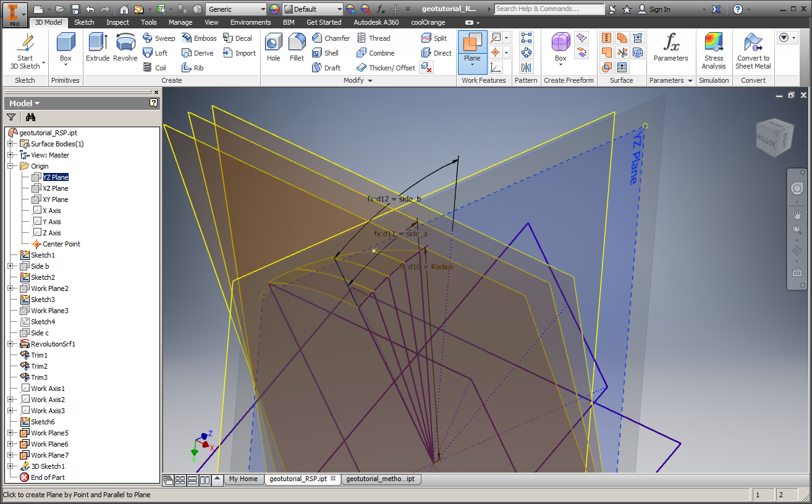Image resolution: width=812 pixels, height=504 pixels.
Task: Open the Tools ribbon tab
Action: pos(149,22)
